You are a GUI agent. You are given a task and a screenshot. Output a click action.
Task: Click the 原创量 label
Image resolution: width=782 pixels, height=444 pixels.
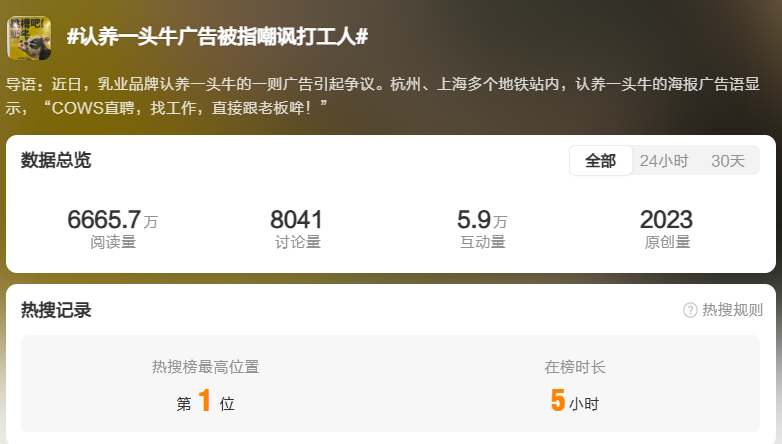667,242
